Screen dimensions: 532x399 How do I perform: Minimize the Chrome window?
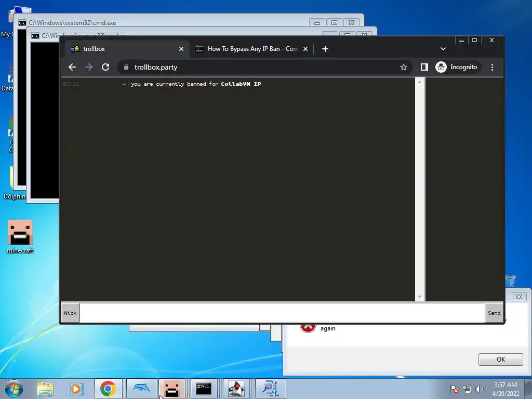461,41
